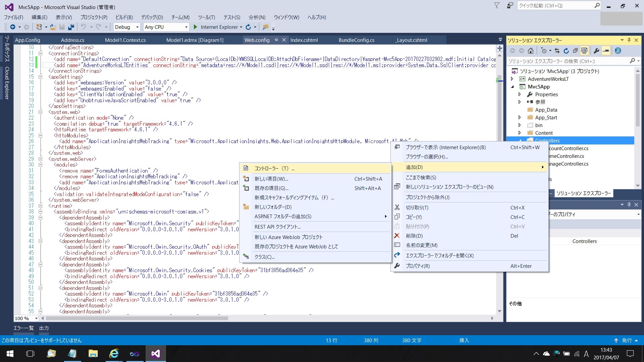
Task: Click the editor horizontal scrollbar thumb
Action: click(137, 318)
